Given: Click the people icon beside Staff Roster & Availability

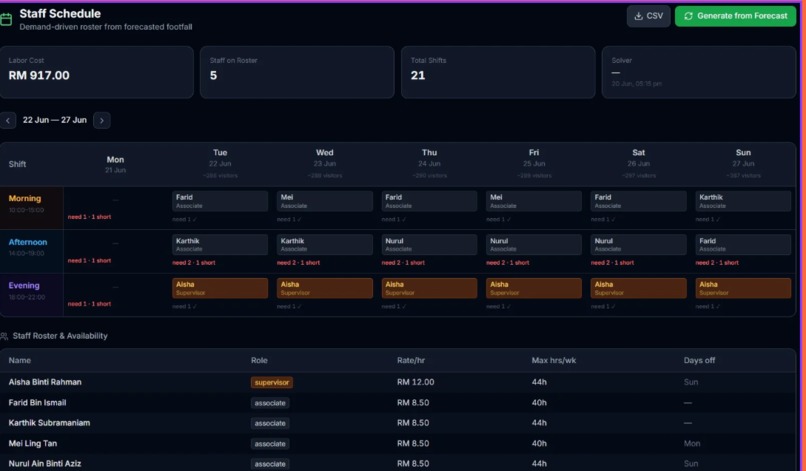Looking at the screenshot, I should pos(4,336).
